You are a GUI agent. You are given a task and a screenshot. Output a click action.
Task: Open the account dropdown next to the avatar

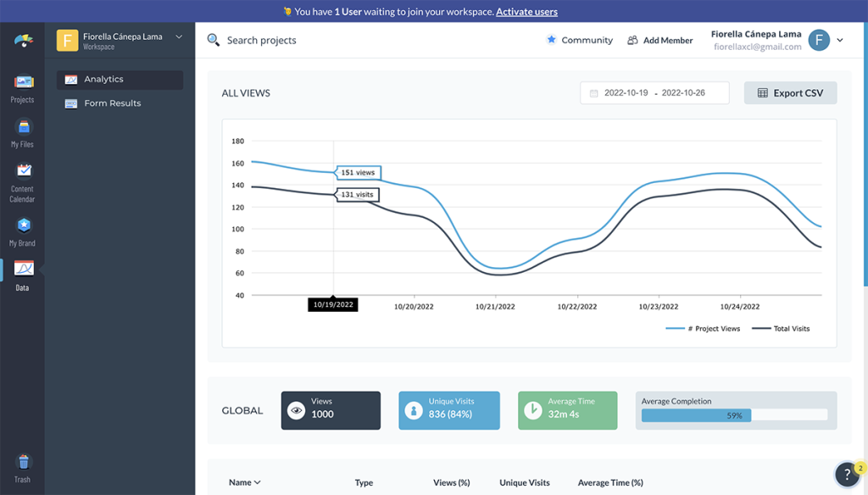(x=838, y=40)
